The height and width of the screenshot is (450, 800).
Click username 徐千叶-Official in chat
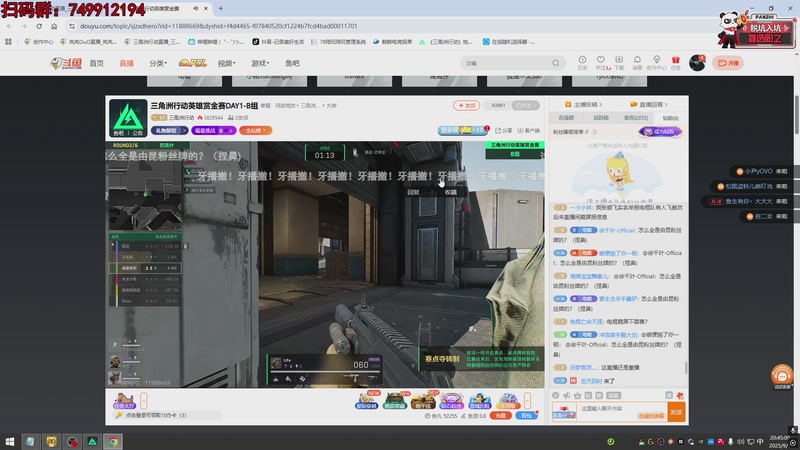tap(617, 230)
